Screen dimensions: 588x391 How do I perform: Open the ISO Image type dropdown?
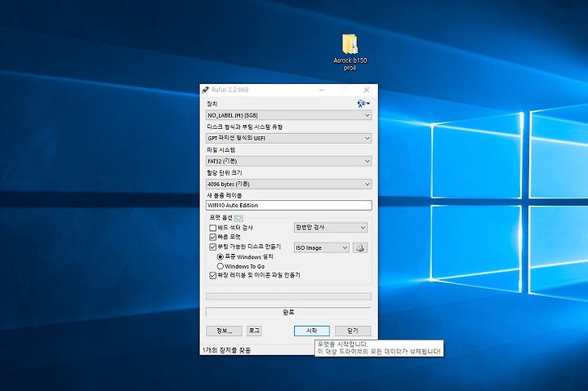[x=322, y=248]
